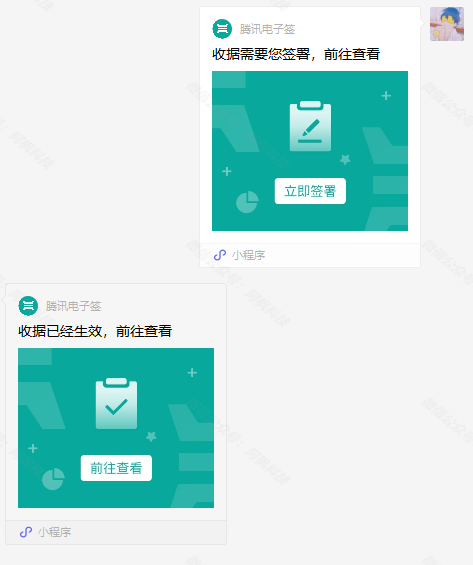Image resolution: width=473 pixels, height=565 pixels.
Task: Click the 腾讯电子签 name on the sent card
Action: click(x=267, y=29)
